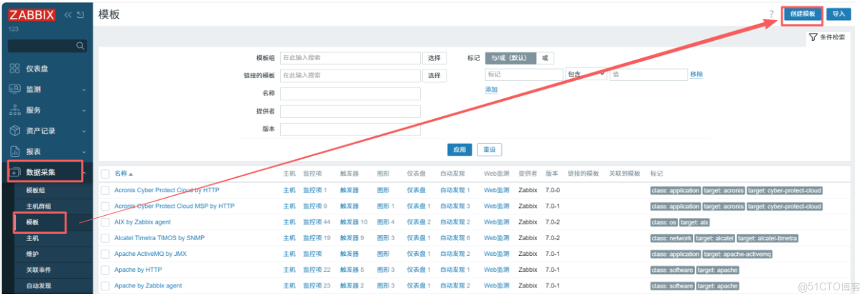Open 模板组 in sidebar submenu
Screen dimensions: 868x299
tap(35, 191)
